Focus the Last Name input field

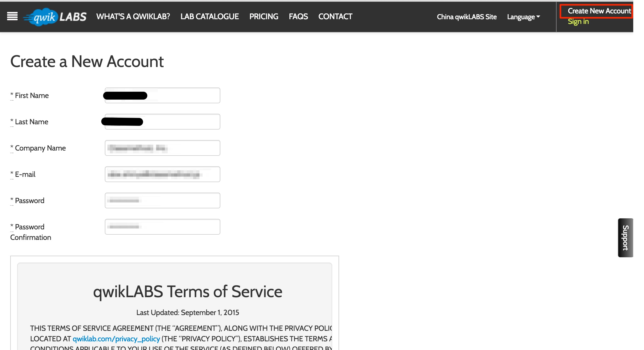pos(162,122)
